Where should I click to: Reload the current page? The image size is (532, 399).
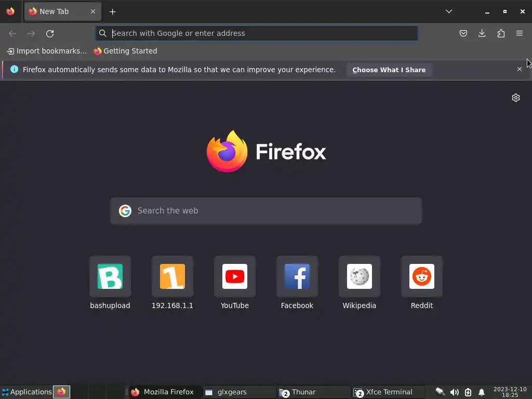coord(50,33)
